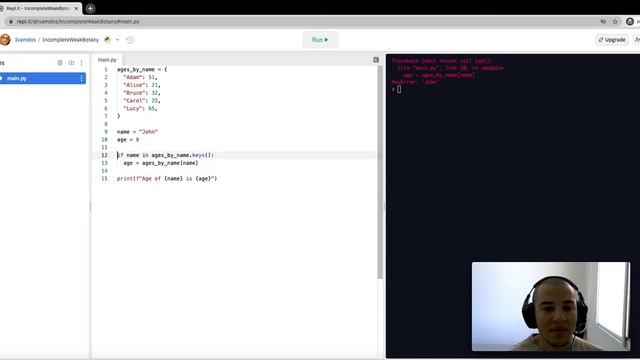The image size is (640, 360).
Task: Click the Run button
Action: [320, 40]
